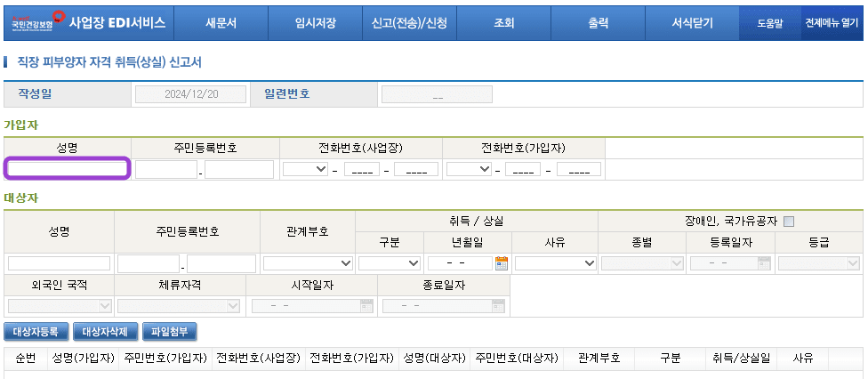Expand the 종별 dropdown
868x379 pixels.
click(x=642, y=263)
